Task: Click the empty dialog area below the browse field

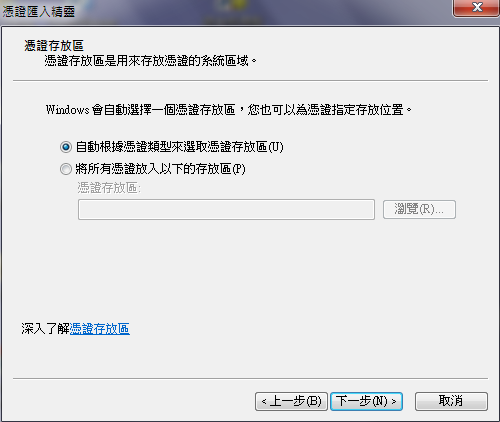Action: (x=250, y=267)
